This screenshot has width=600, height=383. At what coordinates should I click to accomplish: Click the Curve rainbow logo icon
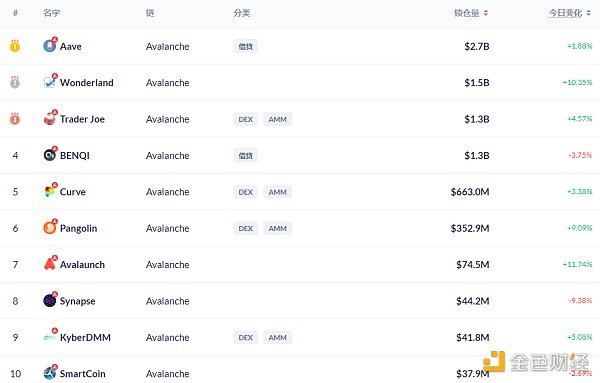(49, 191)
